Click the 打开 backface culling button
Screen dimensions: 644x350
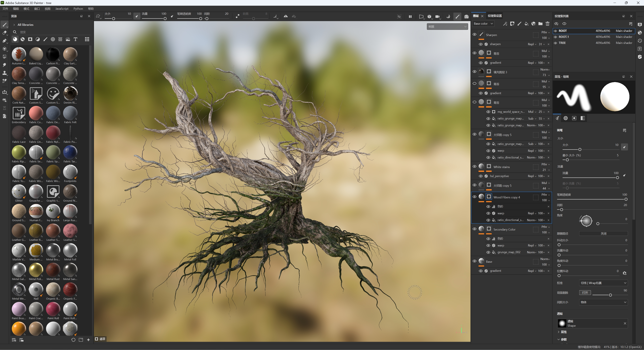[x=585, y=293]
